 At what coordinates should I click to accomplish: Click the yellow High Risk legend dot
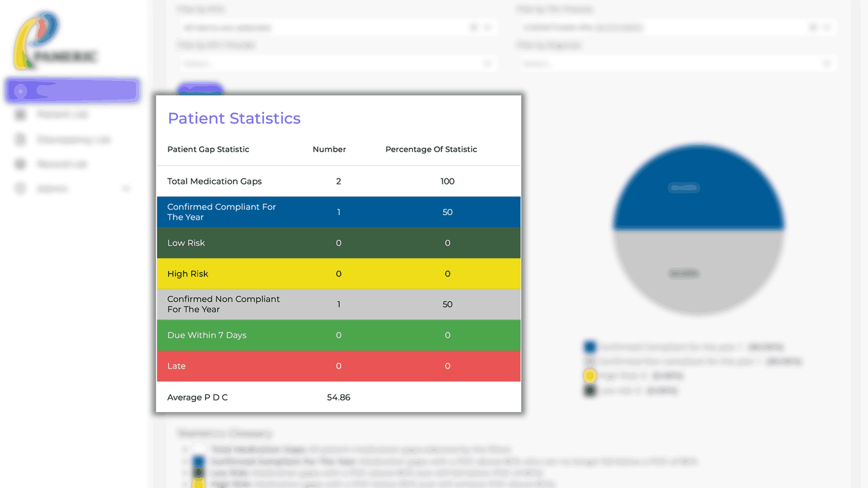[x=590, y=376]
